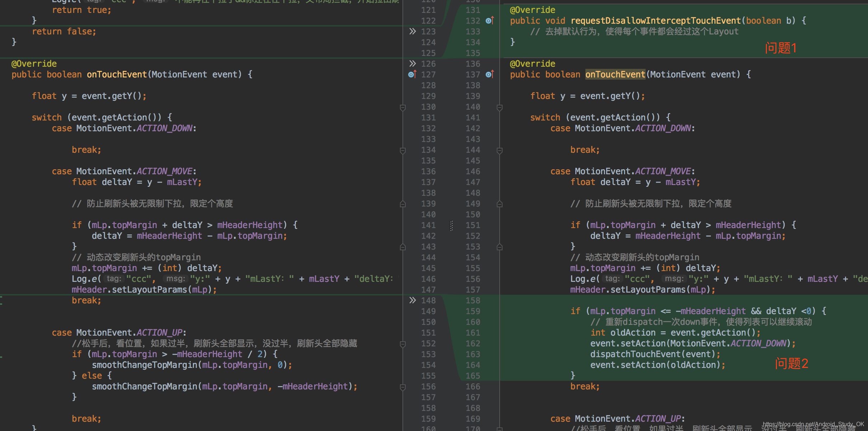868x431 pixels.
Task: Accept the inserted block using the line 148 arrows
Action: [x=412, y=300]
